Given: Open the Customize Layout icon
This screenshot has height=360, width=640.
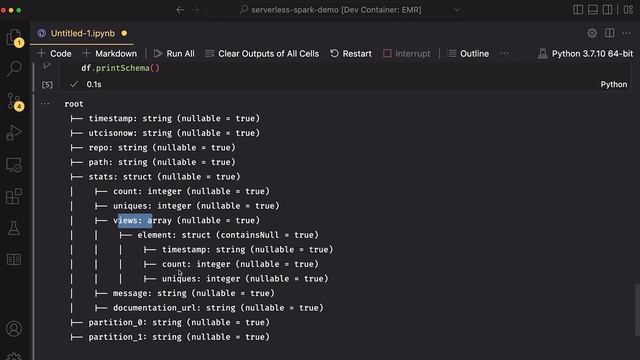Looking at the screenshot, I should 628,10.
